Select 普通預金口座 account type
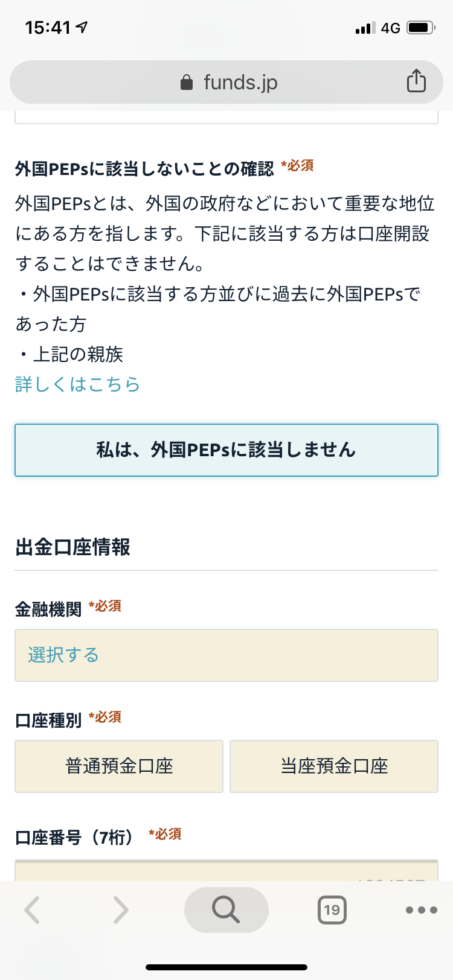The image size is (453, 980). [119, 766]
